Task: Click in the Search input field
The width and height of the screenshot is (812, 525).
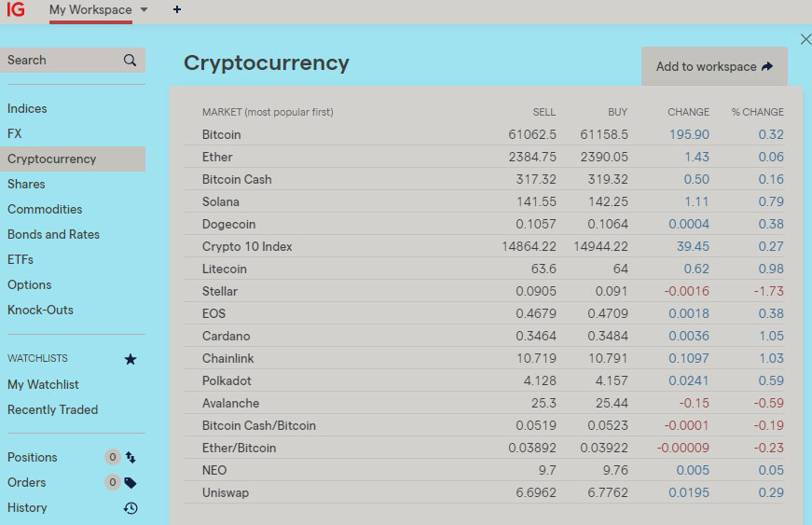Action: click(x=61, y=61)
